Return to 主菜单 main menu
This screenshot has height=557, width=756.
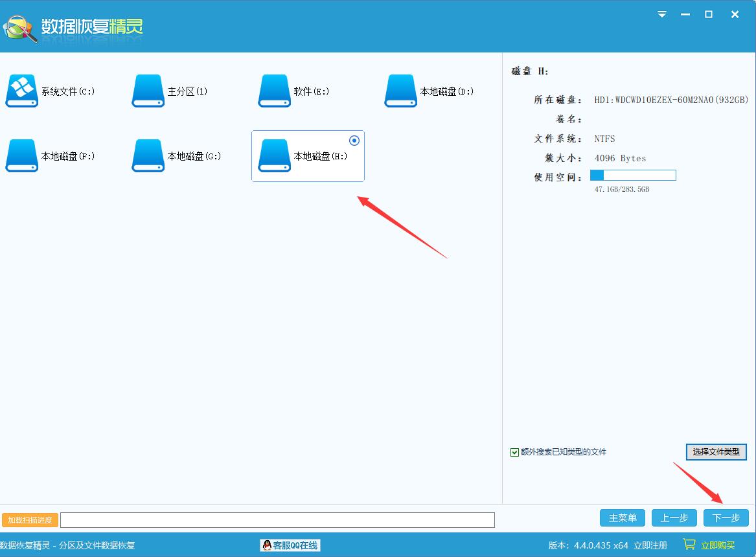point(623,517)
